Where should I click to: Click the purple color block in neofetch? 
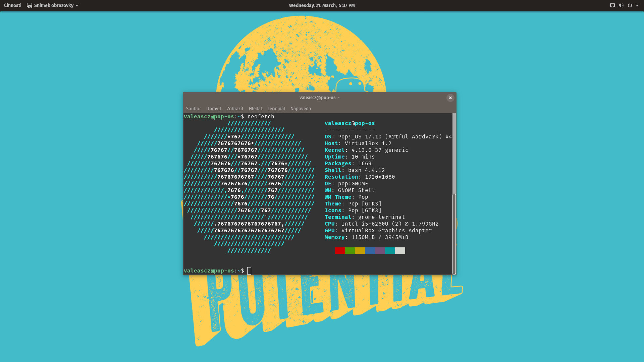(x=380, y=251)
